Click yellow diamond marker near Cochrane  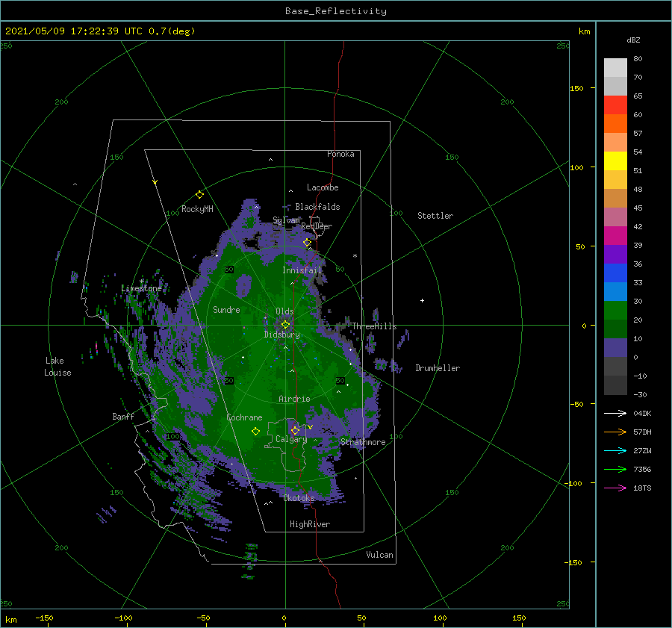(255, 432)
